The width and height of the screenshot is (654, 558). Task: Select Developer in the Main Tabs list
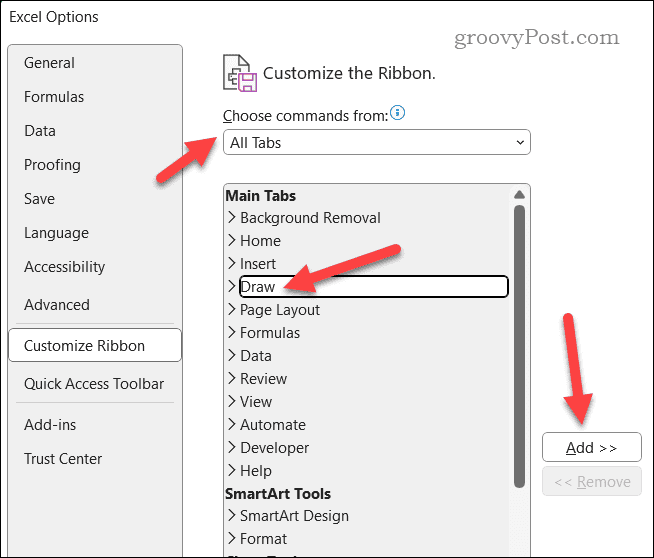pyautogui.click(x=274, y=448)
